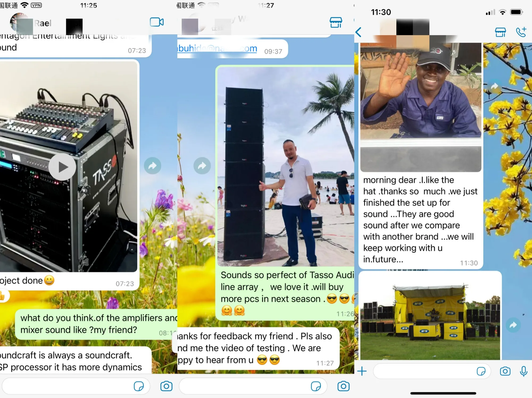This screenshot has width=532, height=398.
Task: Tap the email link sent at 09:37
Action: [217, 48]
